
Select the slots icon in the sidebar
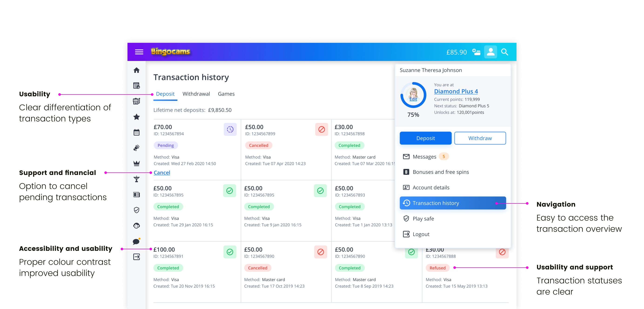pyautogui.click(x=137, y=101)
